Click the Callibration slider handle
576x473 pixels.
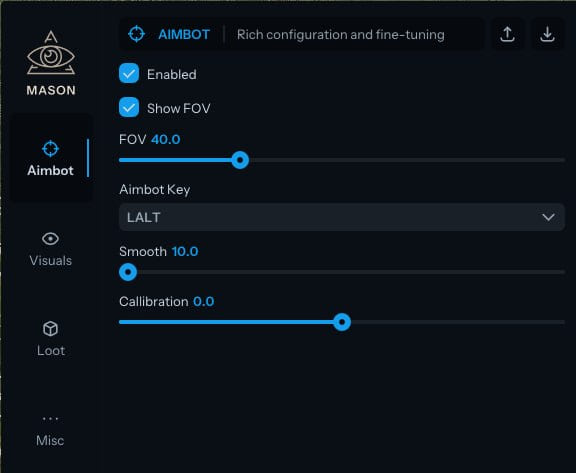(x=342, y=322)
